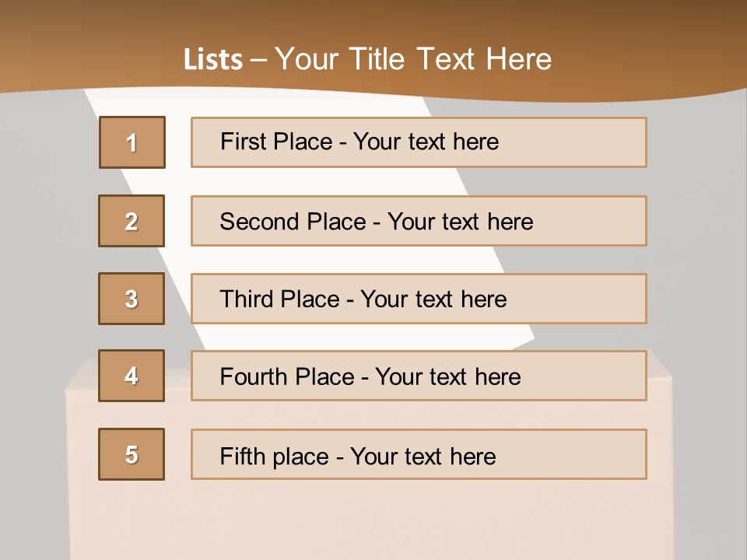
Task: Click the number 3 square
Action: tap(132, 299)
